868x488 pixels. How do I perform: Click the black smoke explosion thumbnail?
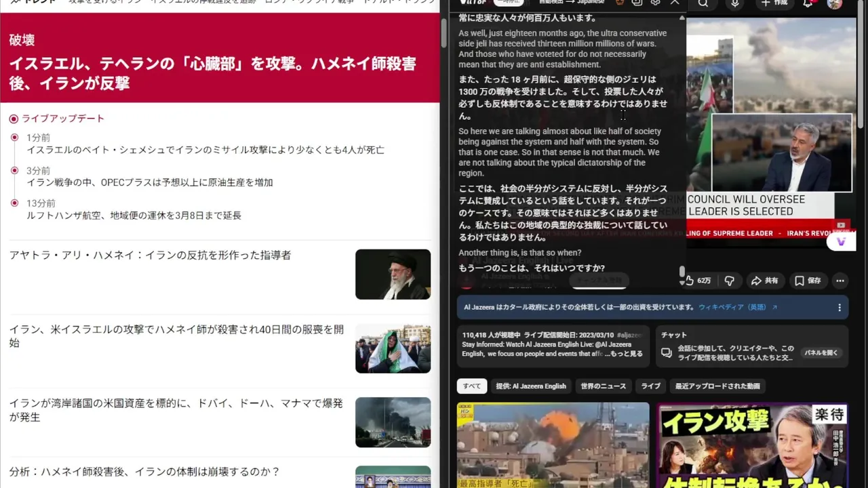[393, 422]
